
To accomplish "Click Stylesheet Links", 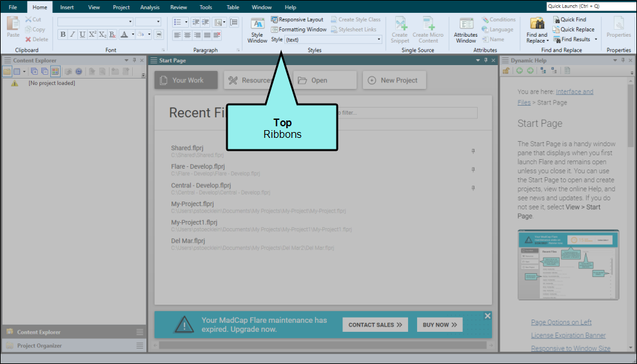I will tap(353, 30).
